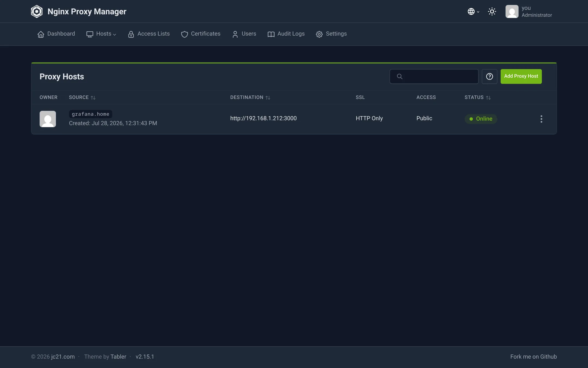
Task: Click the Nginx Proxy Manager hexagon logo
Action: click(37, 11)
